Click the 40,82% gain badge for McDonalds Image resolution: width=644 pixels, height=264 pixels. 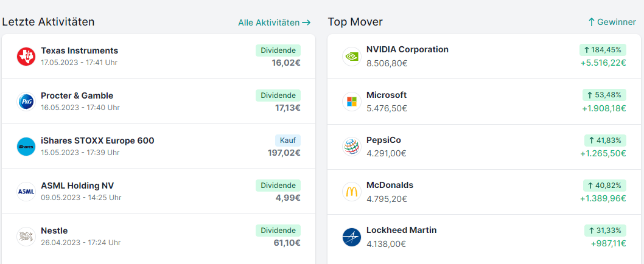click(604, 186)
